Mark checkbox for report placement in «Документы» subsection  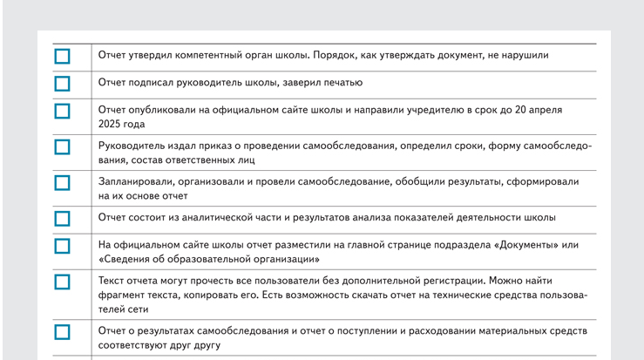62,246
